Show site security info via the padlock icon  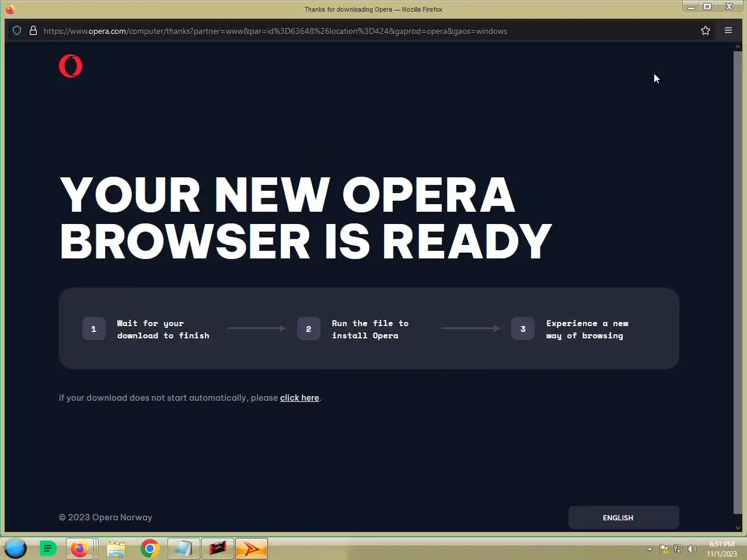click(33, 30)
